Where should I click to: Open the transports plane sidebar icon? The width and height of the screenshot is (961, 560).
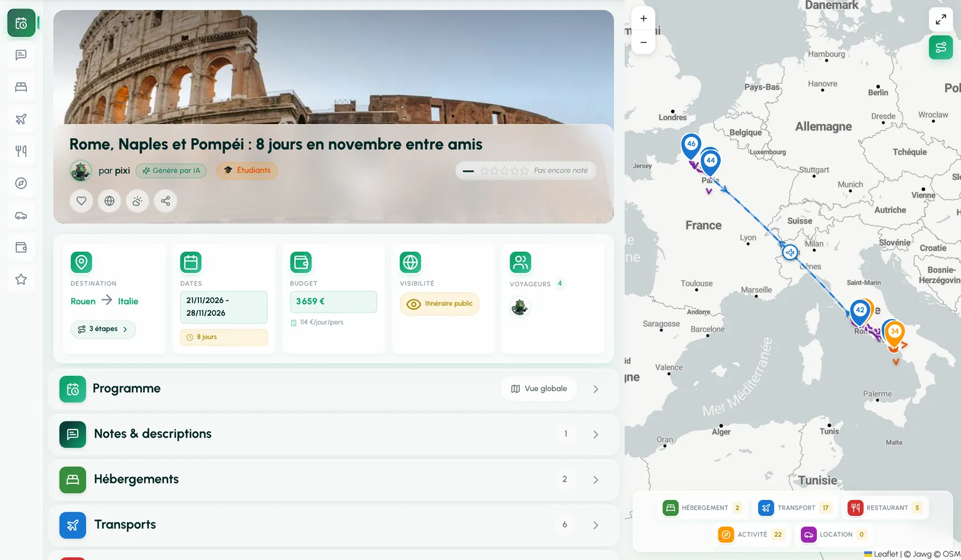click(21, 119)
